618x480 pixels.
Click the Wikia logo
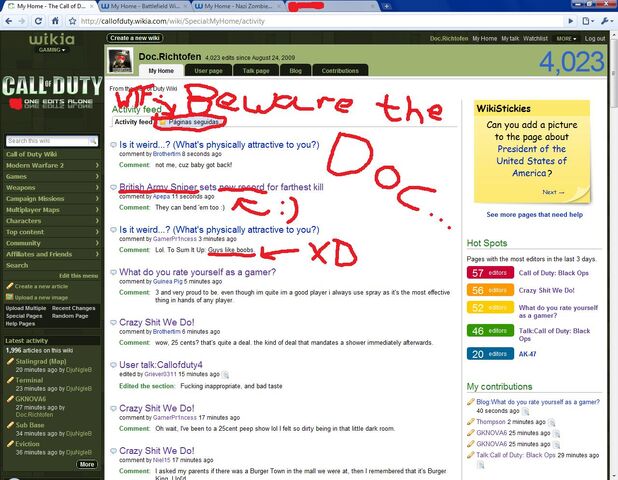[x=52, y=39]
